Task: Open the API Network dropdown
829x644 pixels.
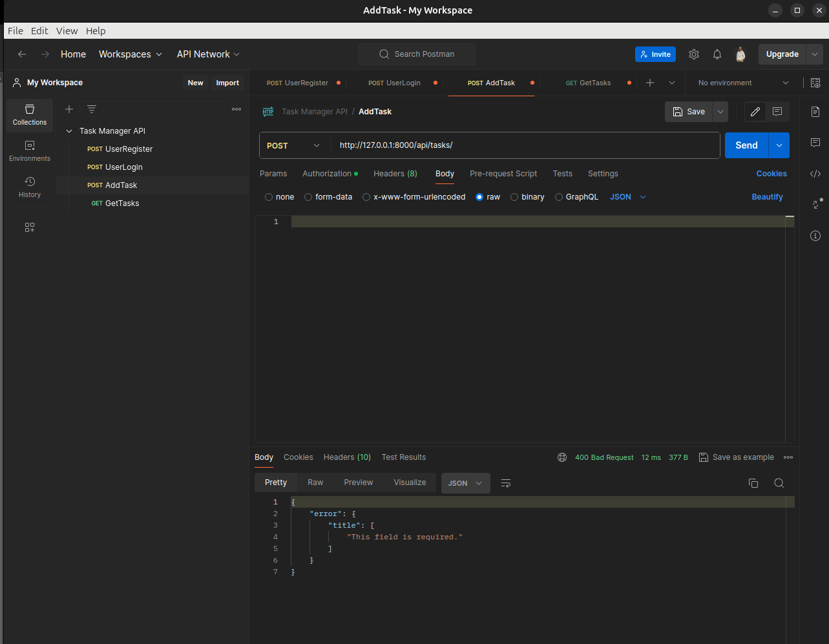Action: [x=209, y=54]
